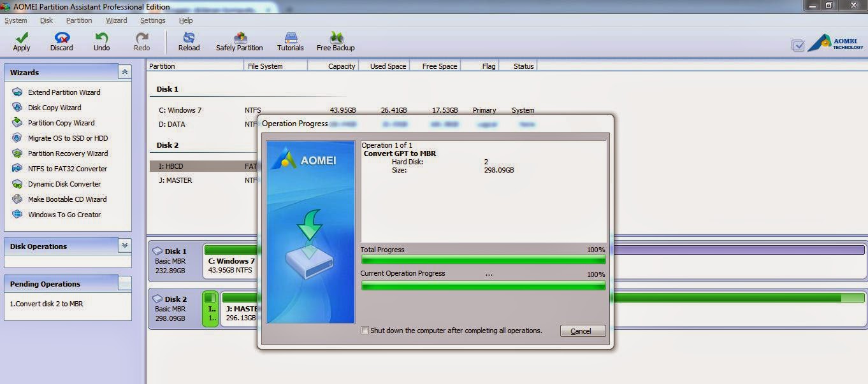868x384 pixels.
Task: Click the Disk 1 heading in partition list
Action: [168, 89]
